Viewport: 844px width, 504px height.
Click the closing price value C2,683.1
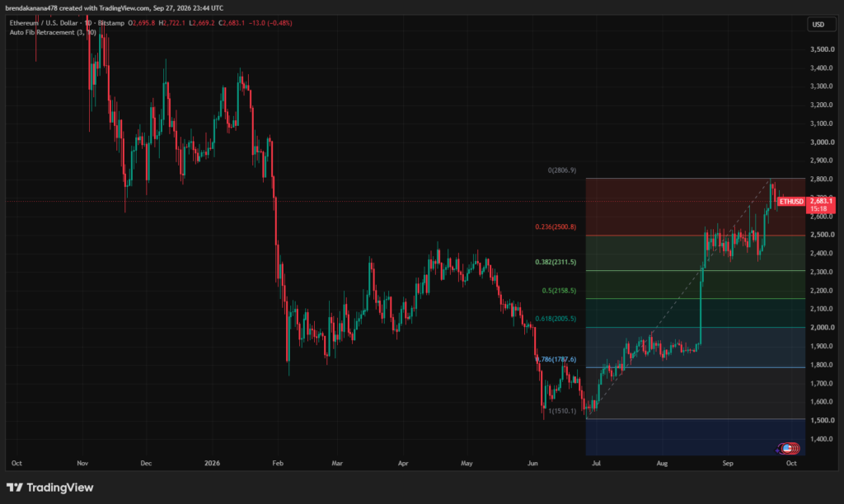232,23
